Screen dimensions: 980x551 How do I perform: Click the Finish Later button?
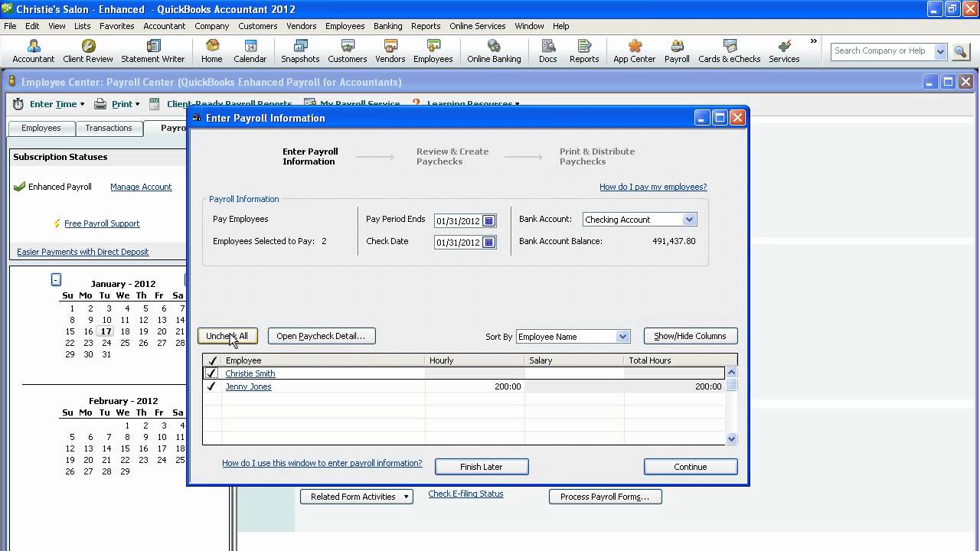[482, 467]
